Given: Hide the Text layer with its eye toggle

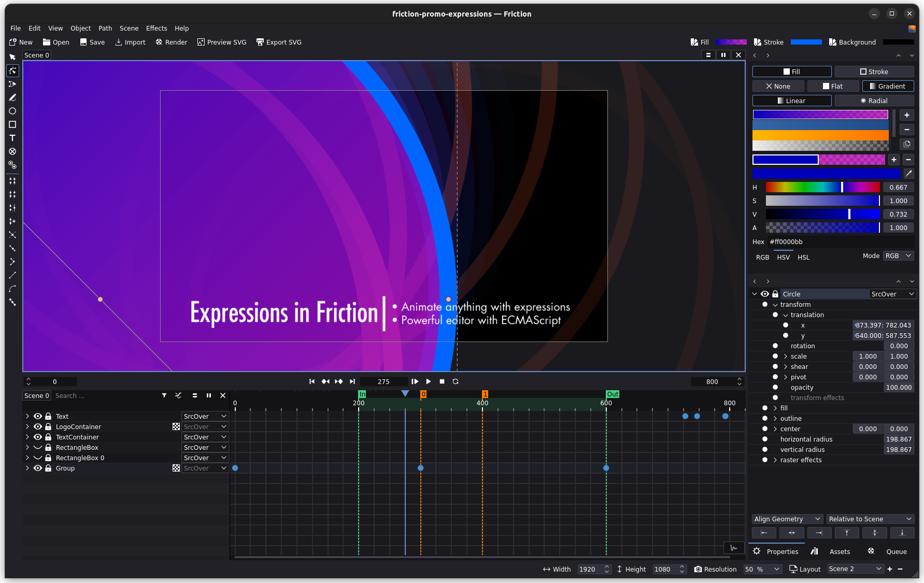Looking at the screenshot, I should [38, 416].
